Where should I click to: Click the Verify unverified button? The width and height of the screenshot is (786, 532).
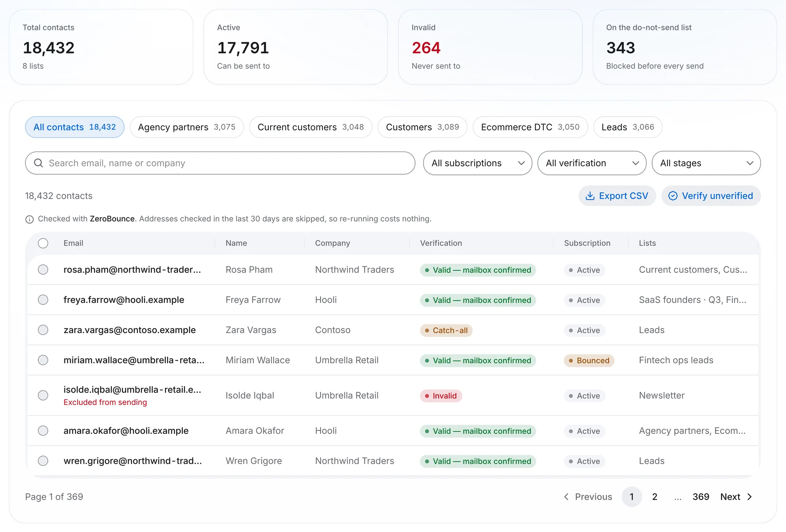pos(711,196)
